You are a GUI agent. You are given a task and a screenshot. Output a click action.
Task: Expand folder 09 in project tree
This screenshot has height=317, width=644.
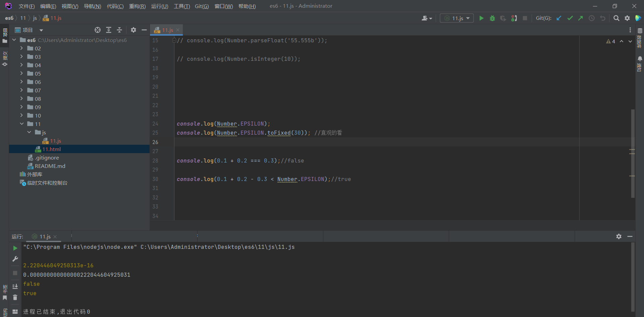click(21, 107)
